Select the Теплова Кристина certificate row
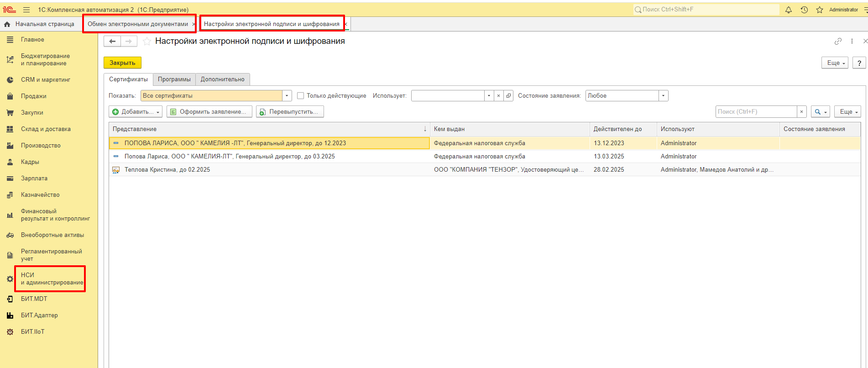 167,170
